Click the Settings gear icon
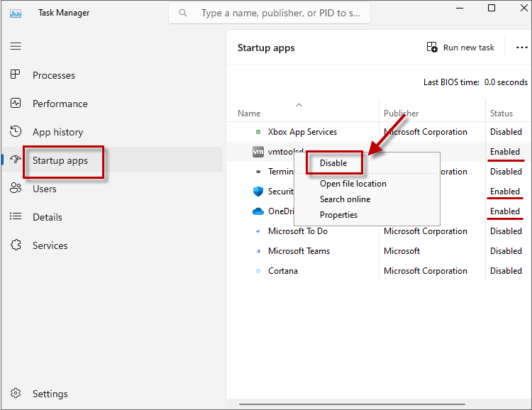This screenshot has height=410, width=532. pos(16,393)
